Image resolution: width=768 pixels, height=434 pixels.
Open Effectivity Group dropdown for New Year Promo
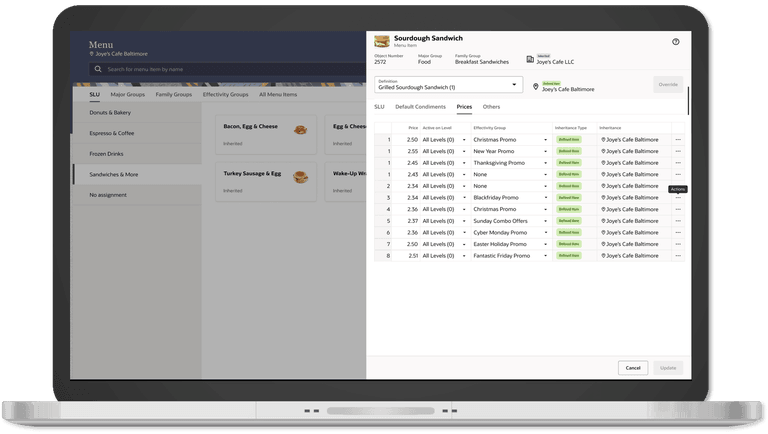coord(545,151)
